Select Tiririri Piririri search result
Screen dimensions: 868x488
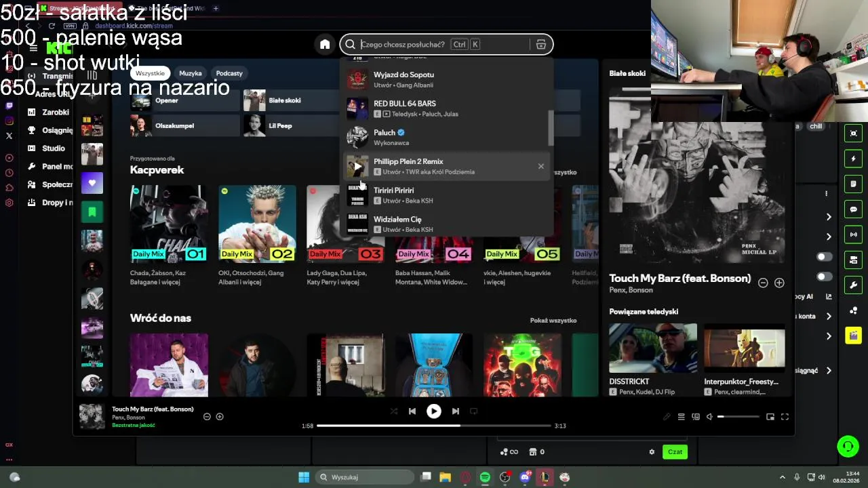pyautogui.click(x=448, y=195)
